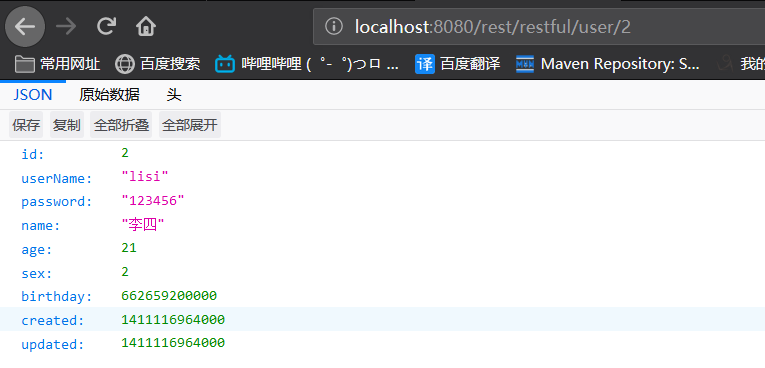Open the home page icon
Viewport: 765px width, 368px height.
pyautogui.click(x=145, y=26)
